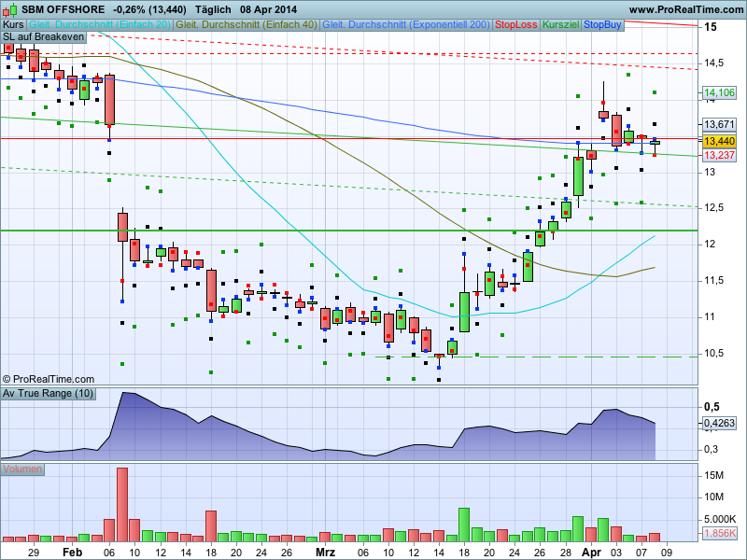Click the Gleit. Durchschnitt (Einfach 40) legend label
Viewport: 747px width, 560px height.
(x=247, y=25)
